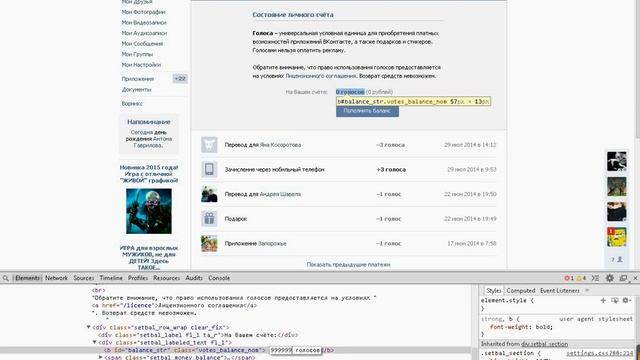The image size is (640, 360).
Task: Select the Computed sidebar tab
Action: point(521,291)
